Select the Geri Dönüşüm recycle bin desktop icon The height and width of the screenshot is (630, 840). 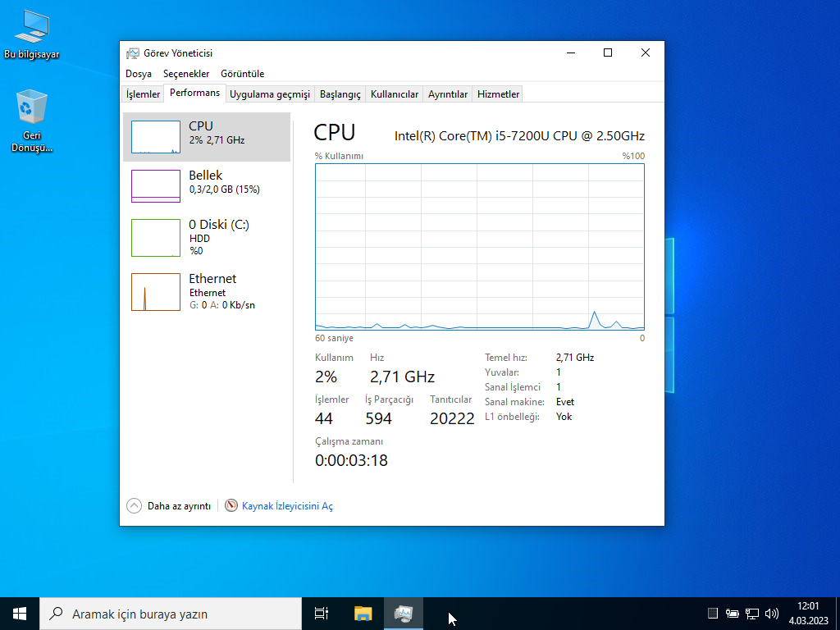pyautogui.click(x=32, y=121)
